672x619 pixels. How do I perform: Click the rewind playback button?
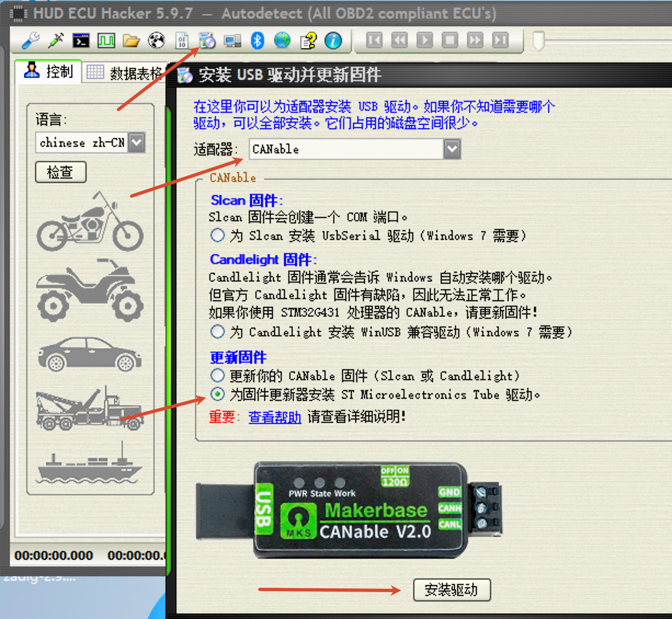(x=400, y=40)
